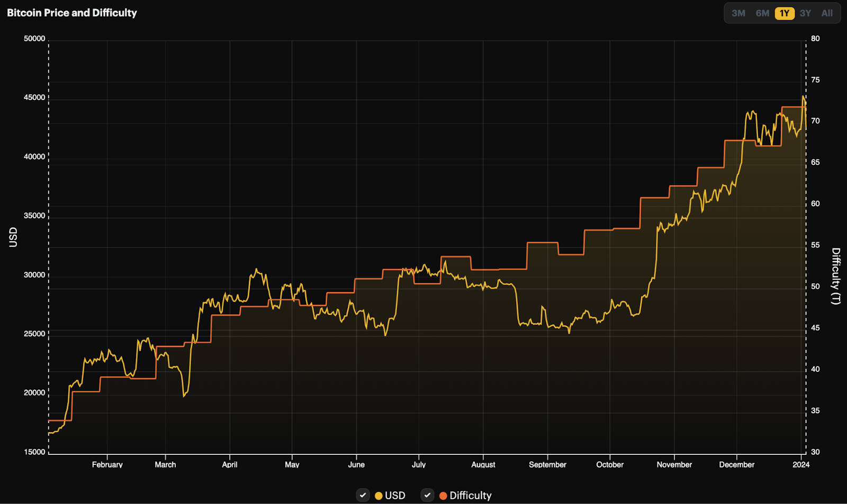Click the 80 tick on Difficulty axis

point(815,39)
